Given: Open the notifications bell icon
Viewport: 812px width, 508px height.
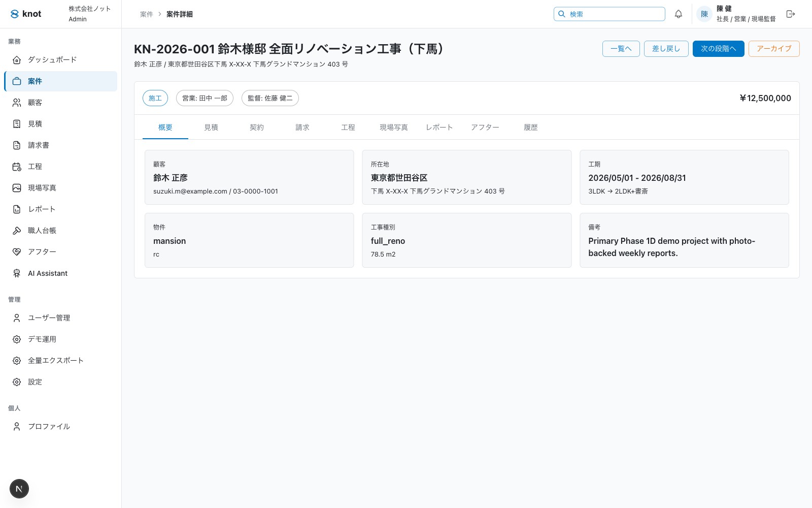Looking at the screenshot, I should [679, 14].
